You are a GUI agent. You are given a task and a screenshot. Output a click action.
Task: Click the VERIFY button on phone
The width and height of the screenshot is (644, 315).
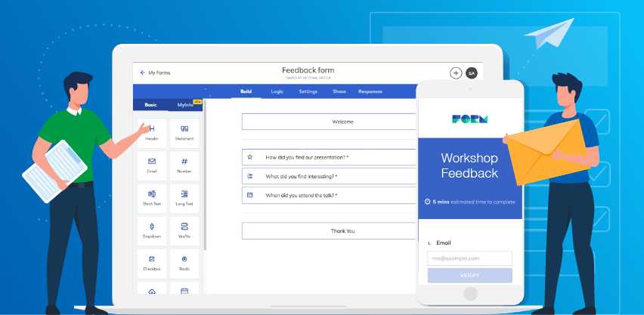(470, 276)
